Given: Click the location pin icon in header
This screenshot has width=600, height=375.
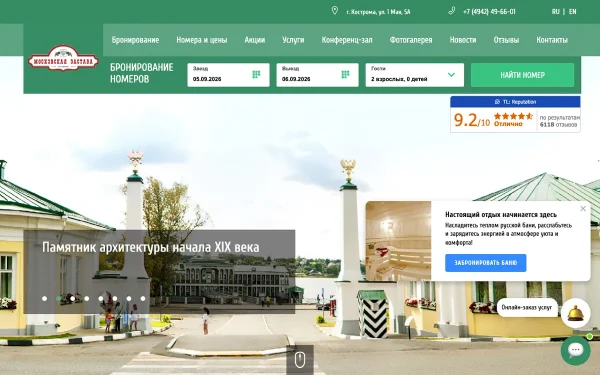Looking at the screenshot, I should coord(334,11).
